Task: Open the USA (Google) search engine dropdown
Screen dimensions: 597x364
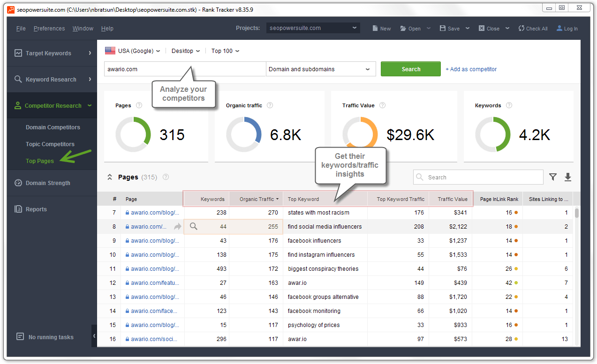Action: point(133,51)
